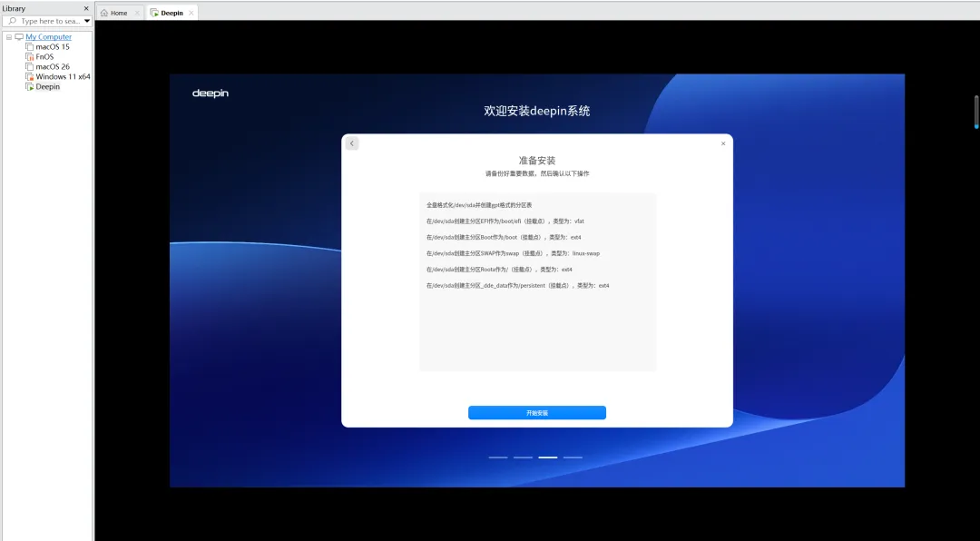This screenshot has height=541, width=980.
Task: Select the Windows 11 x64 virtual machine
Action: click(x=63, y=77)
